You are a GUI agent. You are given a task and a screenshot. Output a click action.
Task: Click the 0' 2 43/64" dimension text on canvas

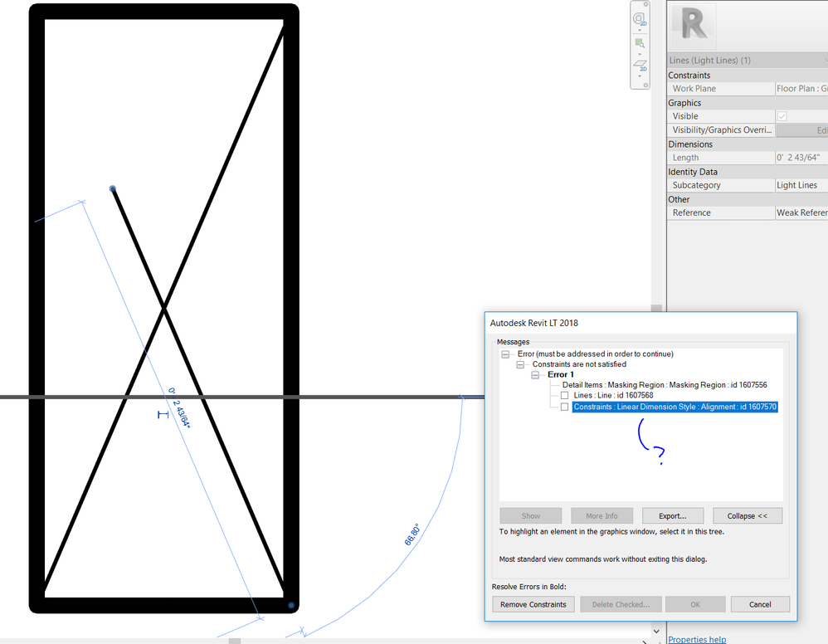(x=179, y=407)
